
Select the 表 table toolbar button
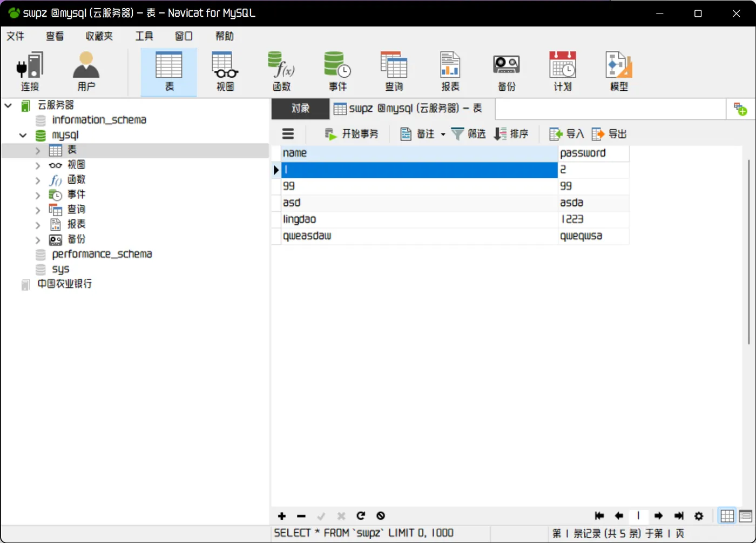(x=169, y=72)
